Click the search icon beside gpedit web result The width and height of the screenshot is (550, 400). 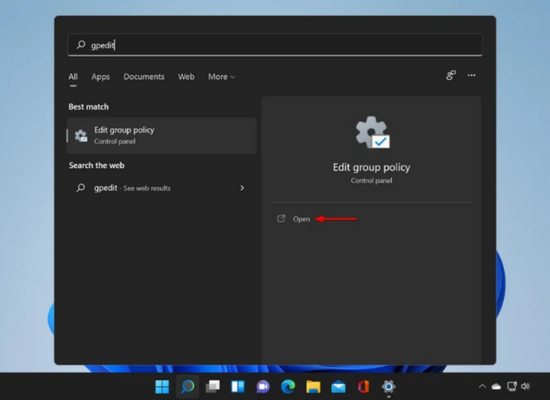(x=81, y=188)
